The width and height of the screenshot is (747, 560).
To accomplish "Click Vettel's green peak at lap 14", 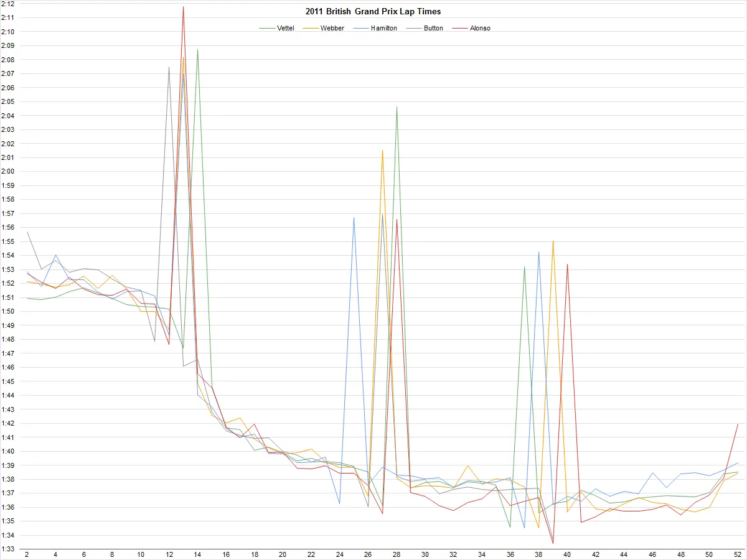I will (197, 50).
